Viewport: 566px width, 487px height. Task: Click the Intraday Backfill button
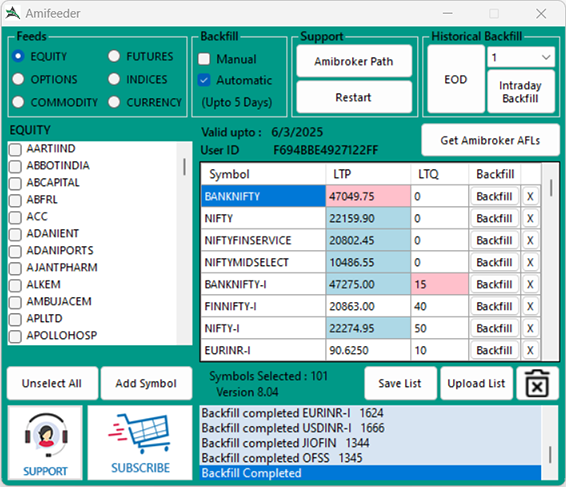[x=521, y=92]
